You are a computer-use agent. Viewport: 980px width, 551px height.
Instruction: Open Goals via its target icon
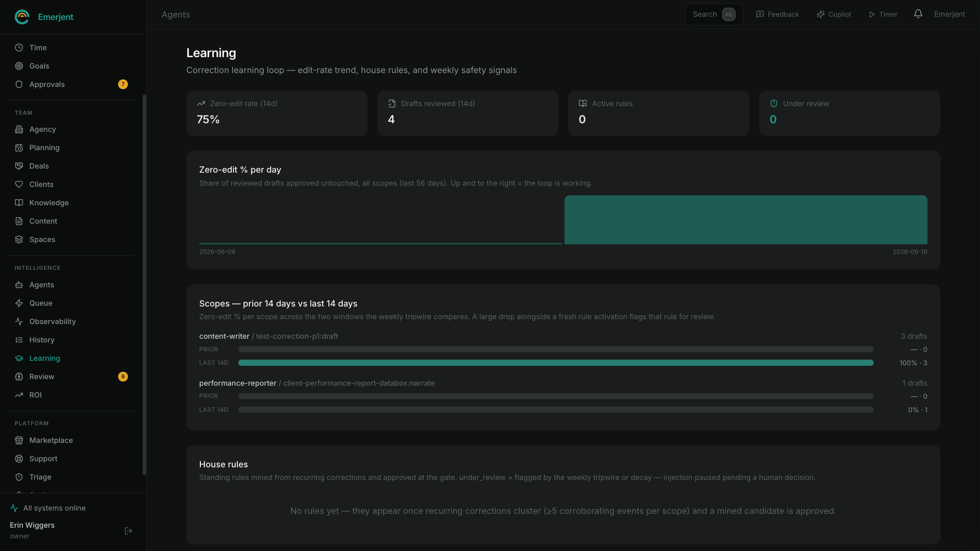point(19,66)
